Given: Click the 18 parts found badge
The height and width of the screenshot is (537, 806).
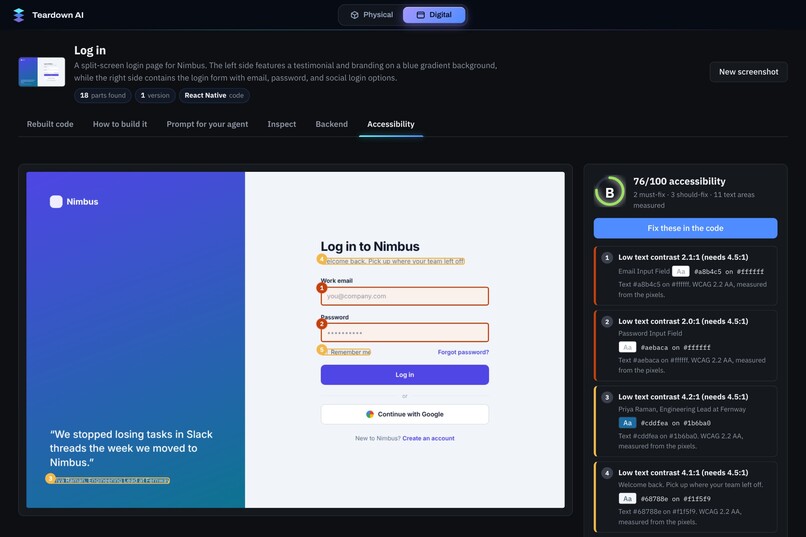Looking at the screenshot, I should coord(103,96).
